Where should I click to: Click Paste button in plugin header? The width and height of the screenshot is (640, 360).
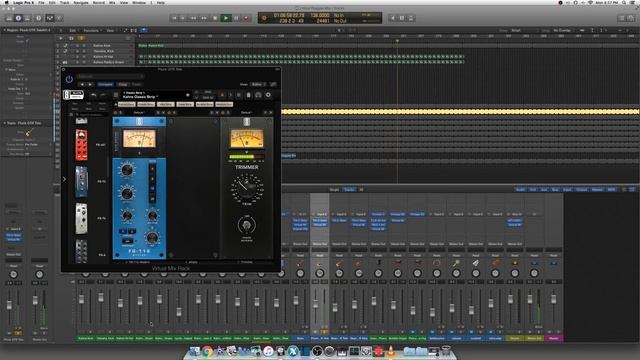[136, 84]
